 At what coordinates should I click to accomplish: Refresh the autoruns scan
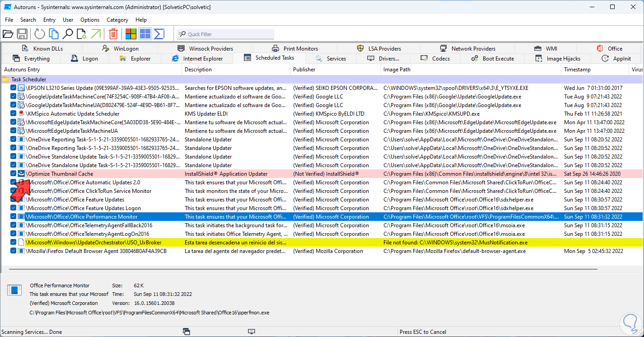click(x=40, y=34)
